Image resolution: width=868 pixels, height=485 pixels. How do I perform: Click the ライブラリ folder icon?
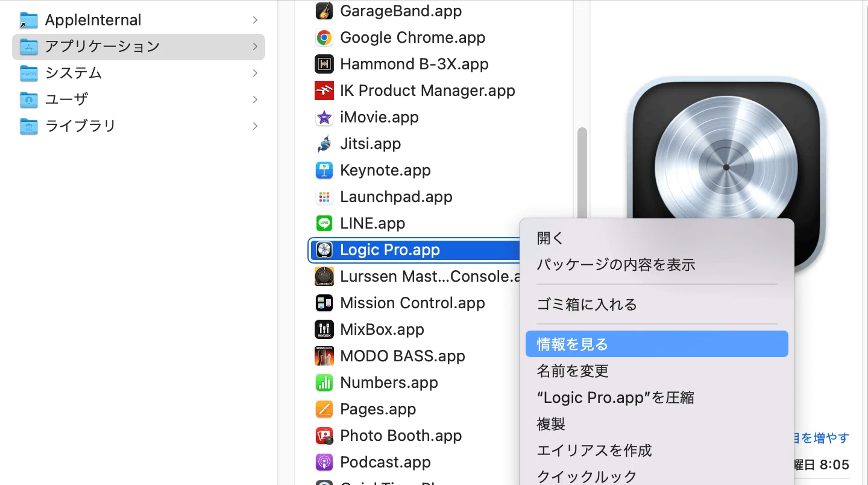coord(29,126)
